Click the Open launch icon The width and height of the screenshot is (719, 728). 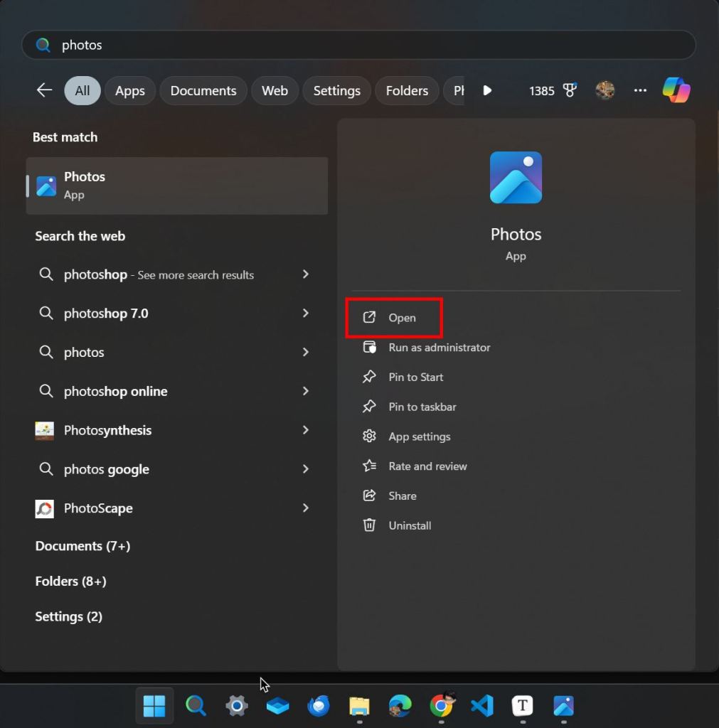[369, 318]
